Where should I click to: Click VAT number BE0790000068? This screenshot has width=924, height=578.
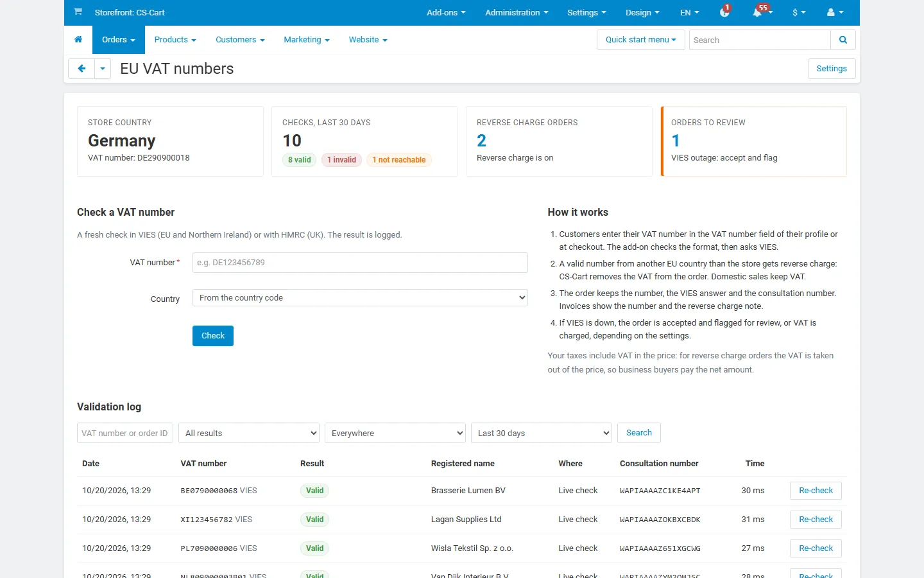[209, 491]
